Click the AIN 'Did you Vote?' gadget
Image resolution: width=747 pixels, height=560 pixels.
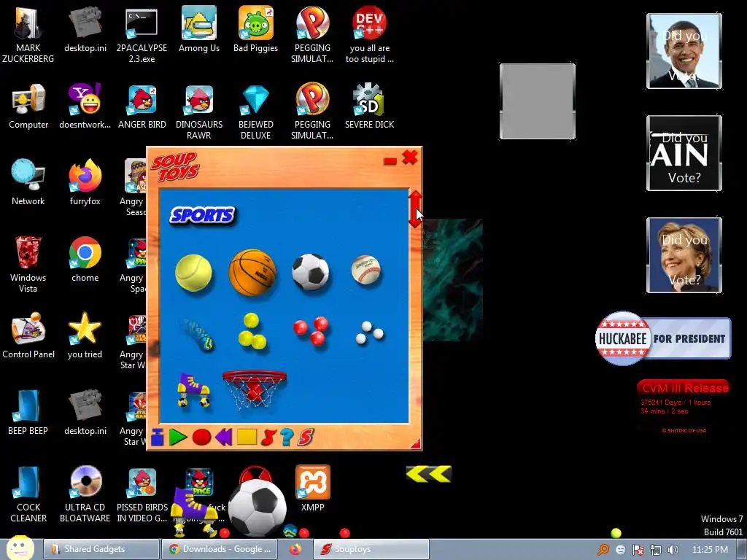[x=684, y=153]
